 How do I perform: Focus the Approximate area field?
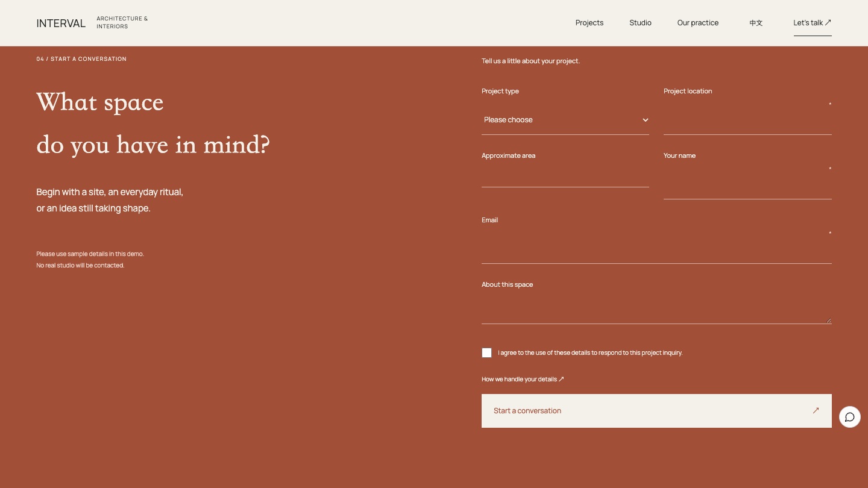click(565, 175)
